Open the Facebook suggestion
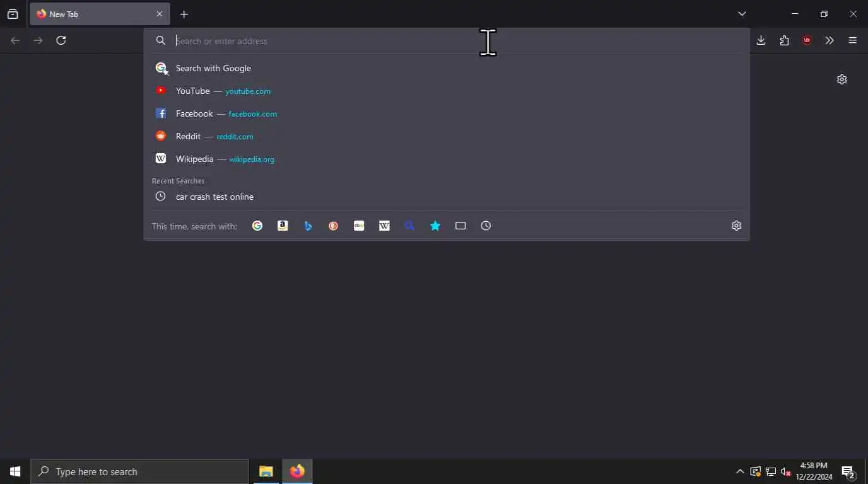 click(x=447, y=113)
